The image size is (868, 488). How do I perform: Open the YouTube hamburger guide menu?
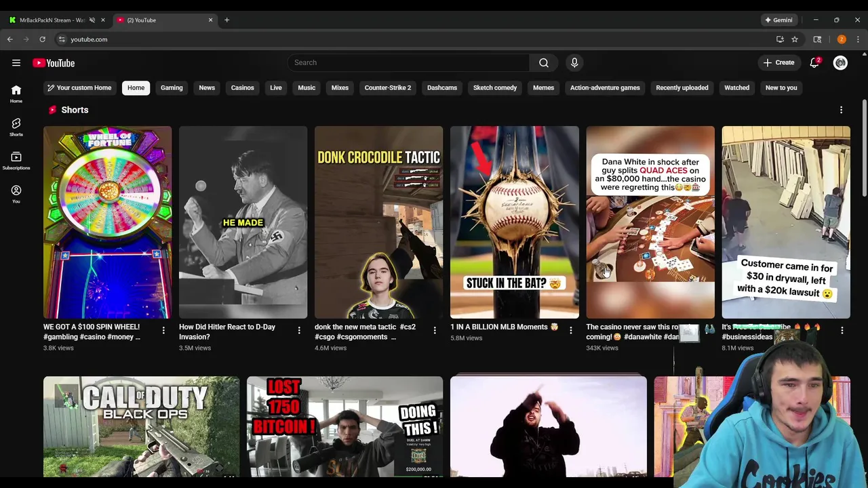[16, 63]
